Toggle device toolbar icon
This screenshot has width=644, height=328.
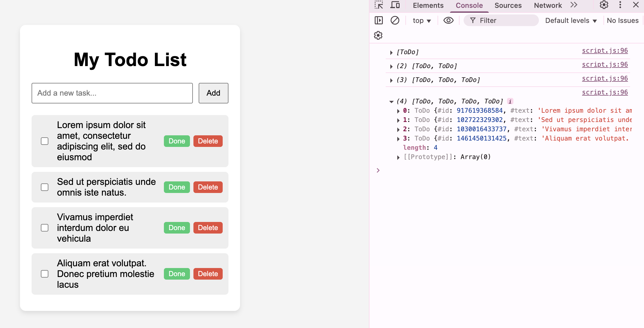pyautogui.click(x=395, y=5)
